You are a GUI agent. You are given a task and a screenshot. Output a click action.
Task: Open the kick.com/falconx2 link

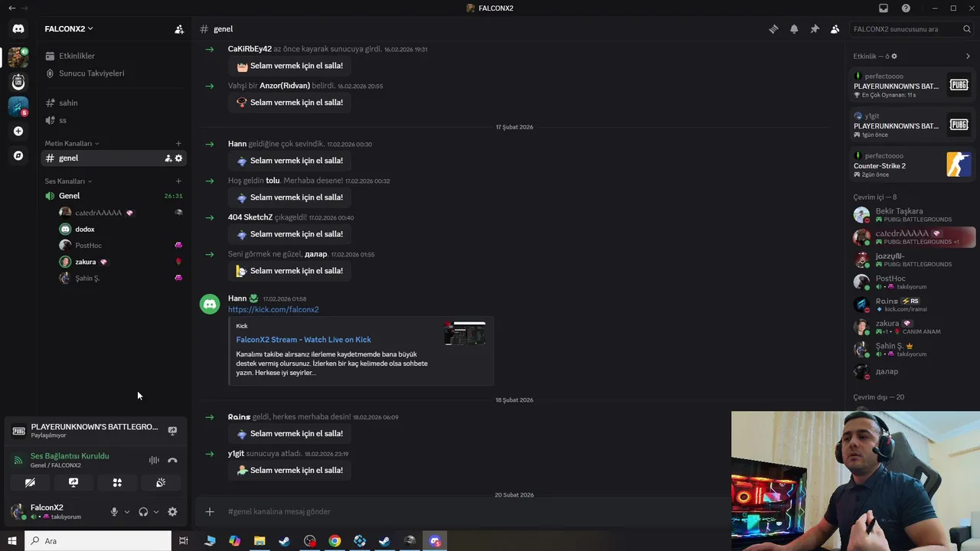273,310
